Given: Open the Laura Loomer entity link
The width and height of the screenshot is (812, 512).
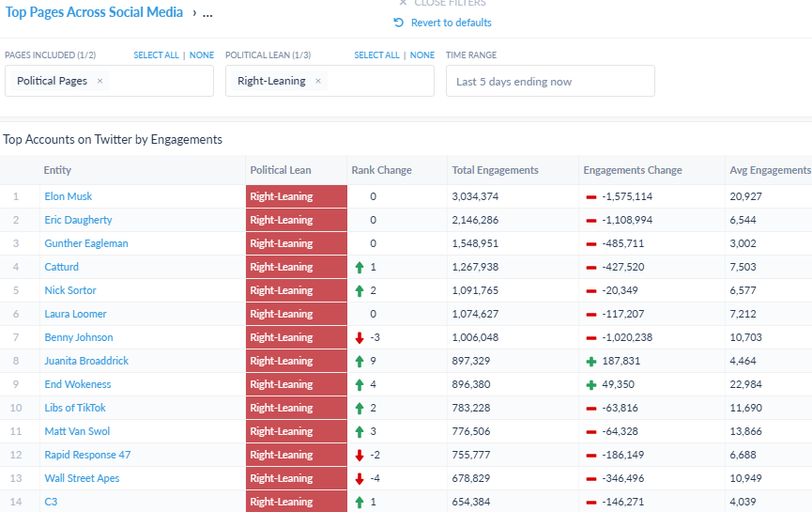Looking at the screenshot, I should [76, 314].
